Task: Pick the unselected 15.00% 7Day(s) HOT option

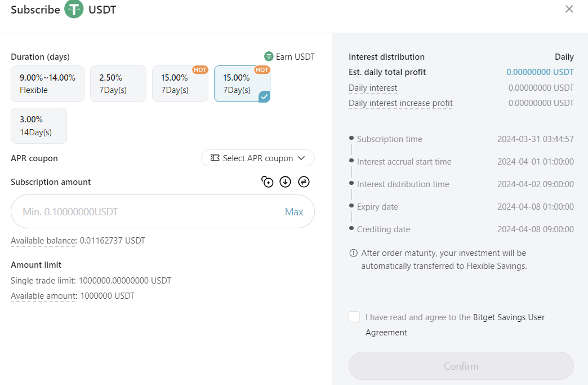Action: click(180, 83)
